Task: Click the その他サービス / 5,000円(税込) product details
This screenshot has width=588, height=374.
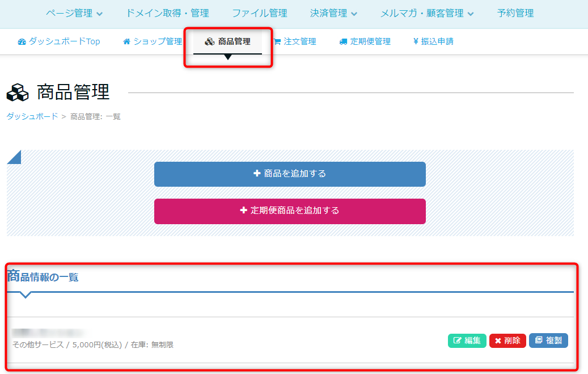Action: 93,344
